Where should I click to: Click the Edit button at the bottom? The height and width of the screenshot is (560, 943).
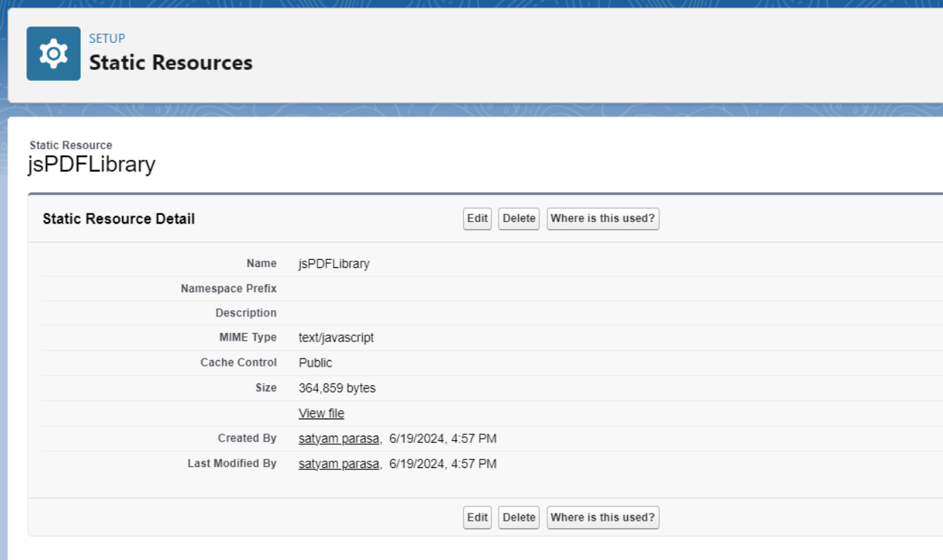477,517
